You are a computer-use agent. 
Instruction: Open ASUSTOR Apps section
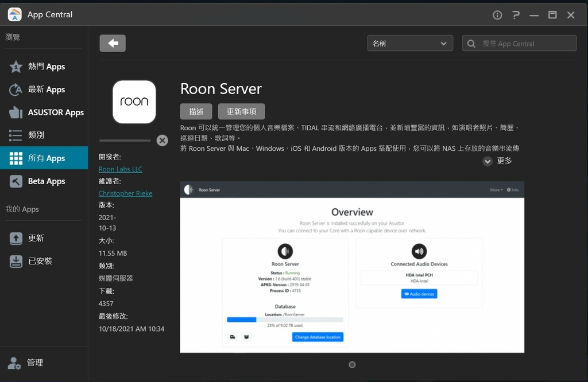(x=44, y=112)
